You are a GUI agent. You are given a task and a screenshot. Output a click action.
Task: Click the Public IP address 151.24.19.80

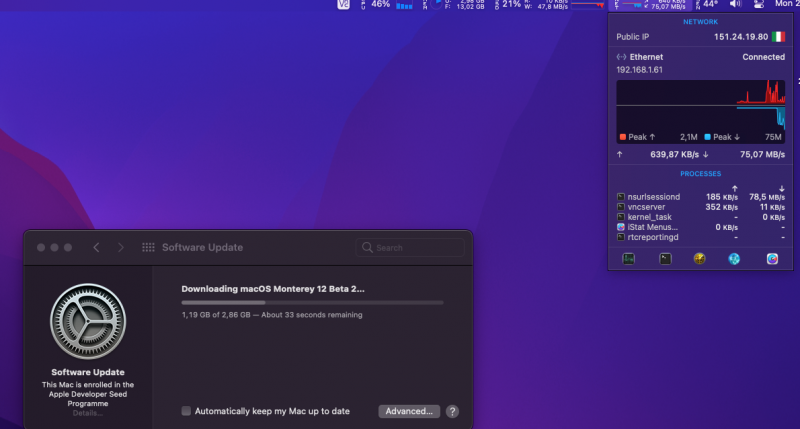741,37
